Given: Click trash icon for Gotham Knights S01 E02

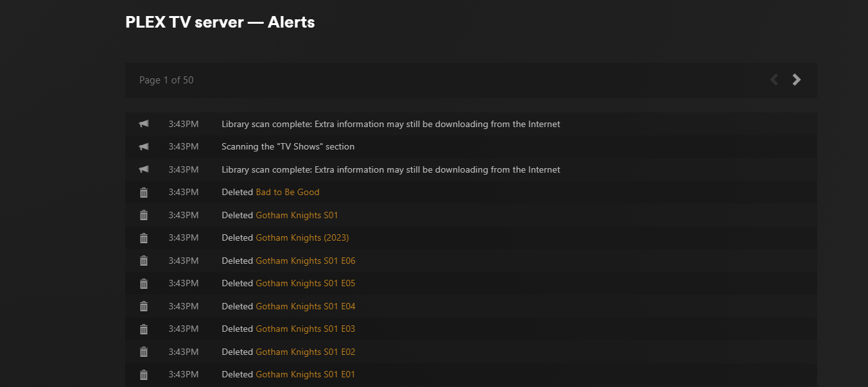Looking at the screenshot, I should click(144, 352).
